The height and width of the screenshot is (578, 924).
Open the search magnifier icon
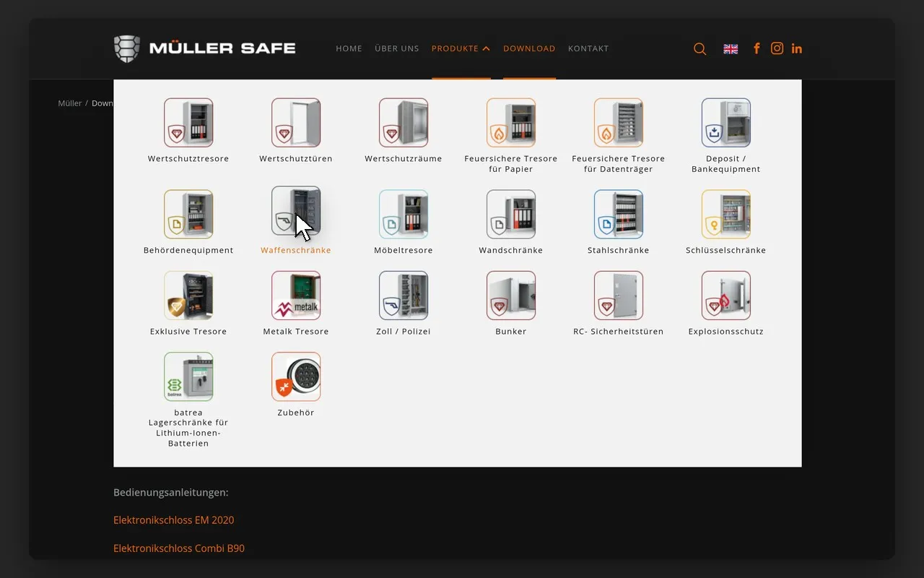699,49
